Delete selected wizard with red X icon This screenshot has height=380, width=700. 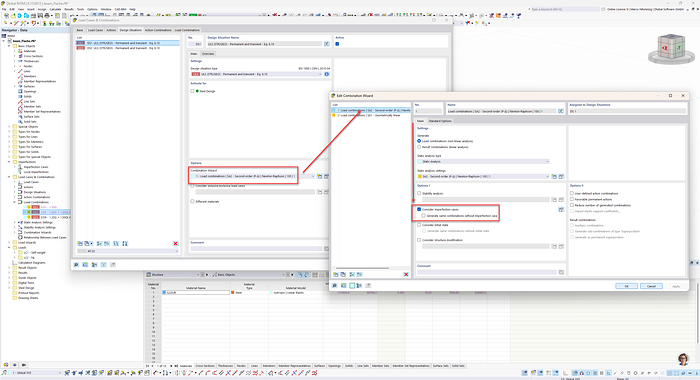tap(406, 274)
